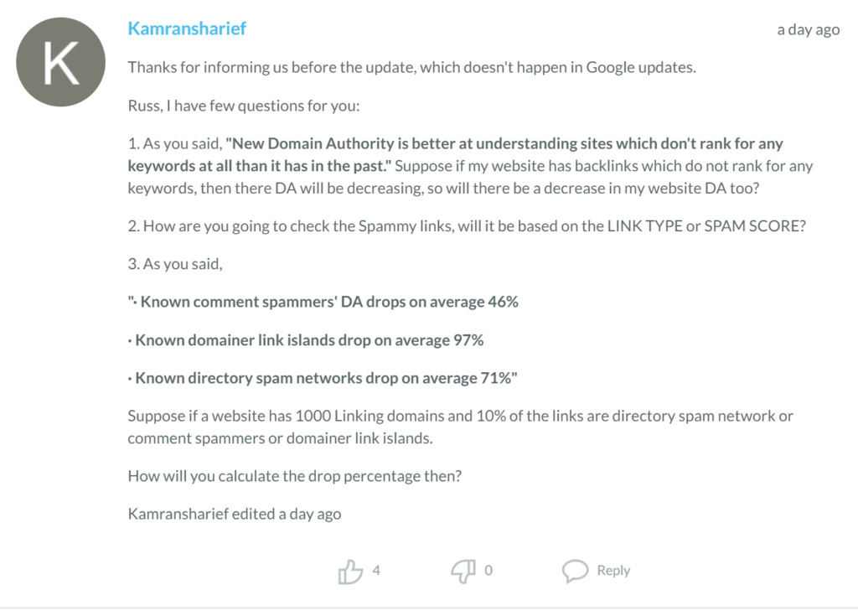Viewport: 858px width, 616px height.
Task: Click 'How will you calculate the drop' question
Action: (294, 476)
